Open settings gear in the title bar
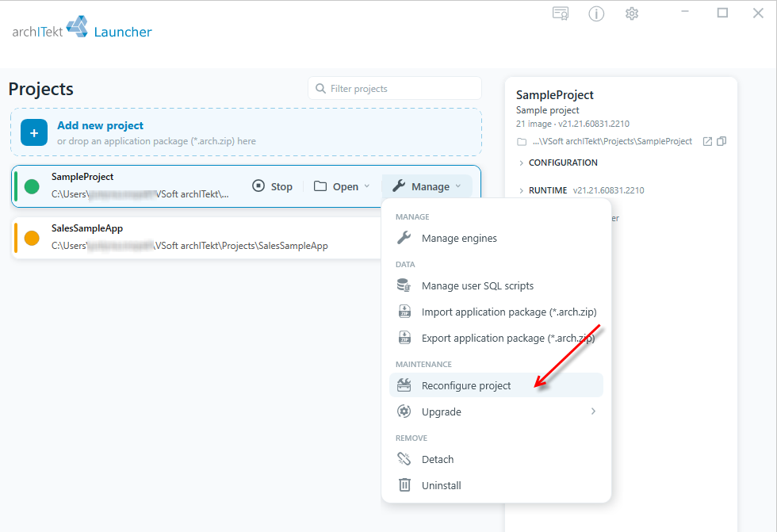This screenshot has height=532, width=777. point(632,13)
